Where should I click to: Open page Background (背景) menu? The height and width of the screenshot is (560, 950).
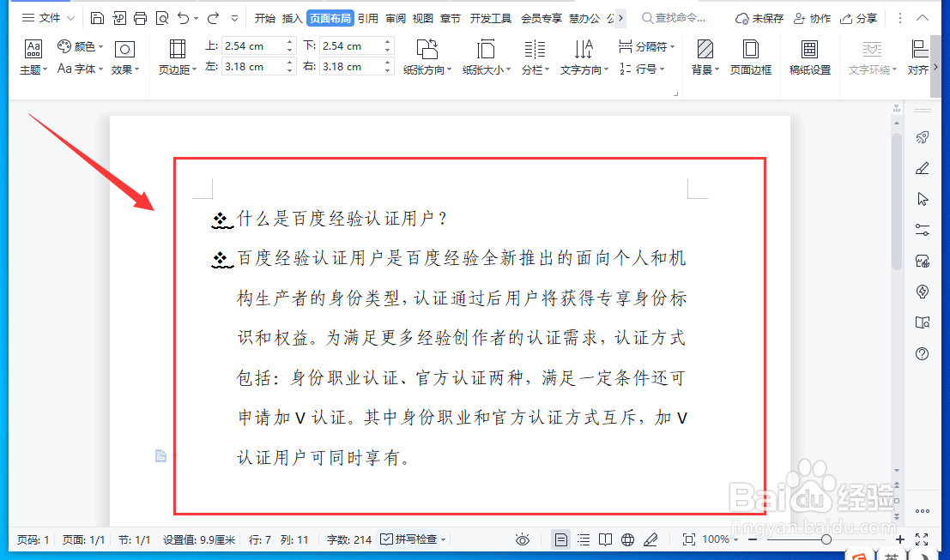[x=705, y=57]
